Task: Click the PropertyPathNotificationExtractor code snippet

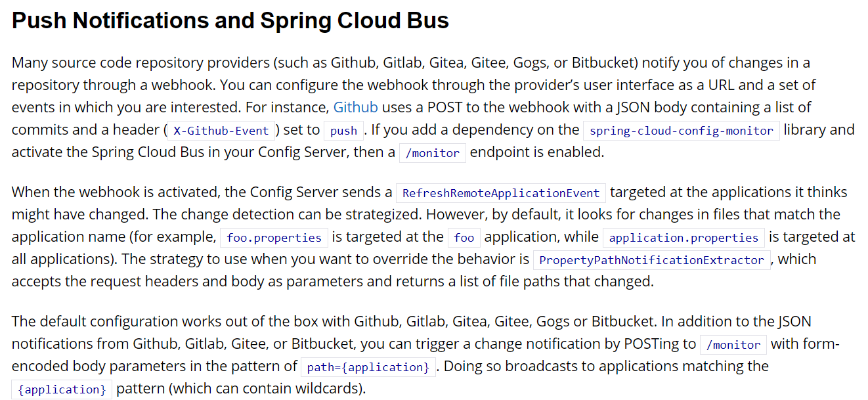Action: click(651, 260)
